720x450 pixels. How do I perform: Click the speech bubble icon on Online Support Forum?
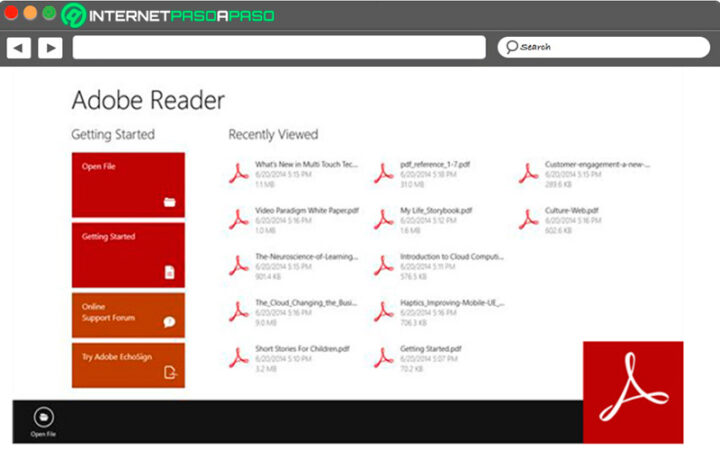click(x=169, y=322)
